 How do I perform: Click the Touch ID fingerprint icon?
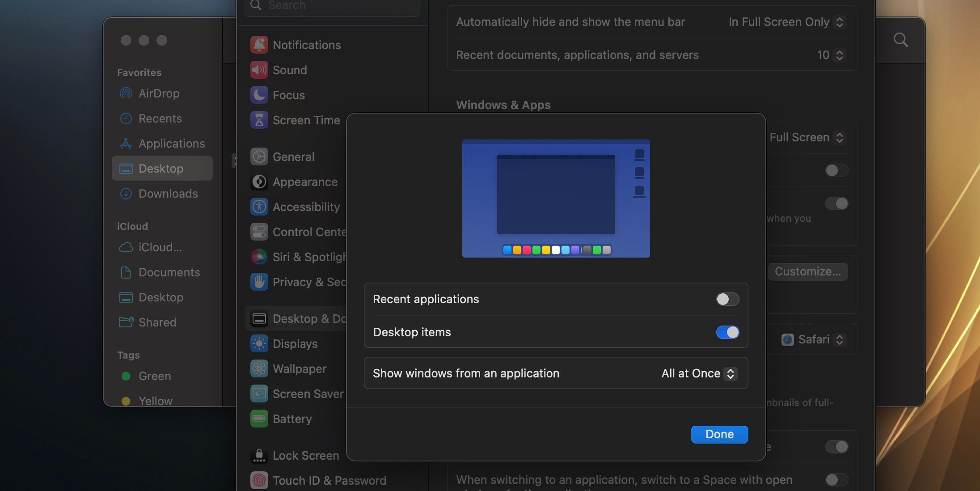pyautogui.click(x=259, y=480)
